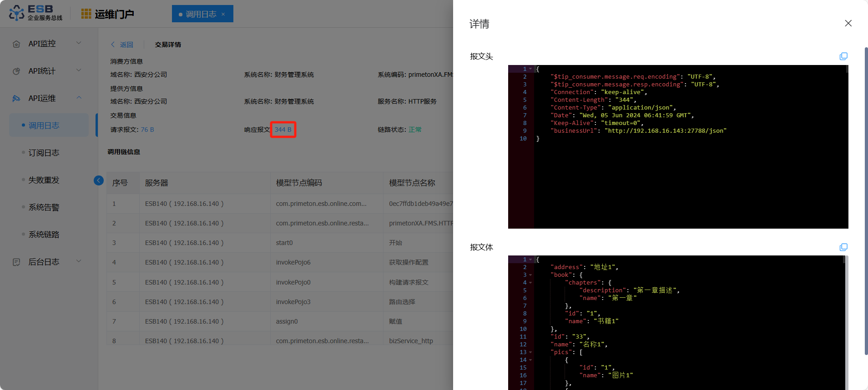Screen dimensions: 868x390
Task: Expand the API监控 menu
Action: pyautogui.click(x=79, y=43)
